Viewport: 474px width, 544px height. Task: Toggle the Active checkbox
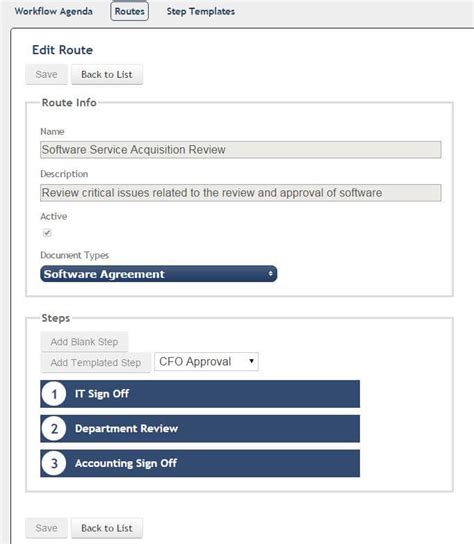coord(47,233)
